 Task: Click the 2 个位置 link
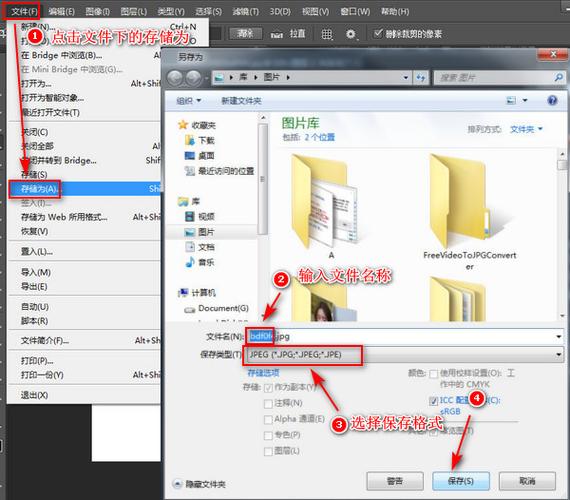[x=320, y=137]
